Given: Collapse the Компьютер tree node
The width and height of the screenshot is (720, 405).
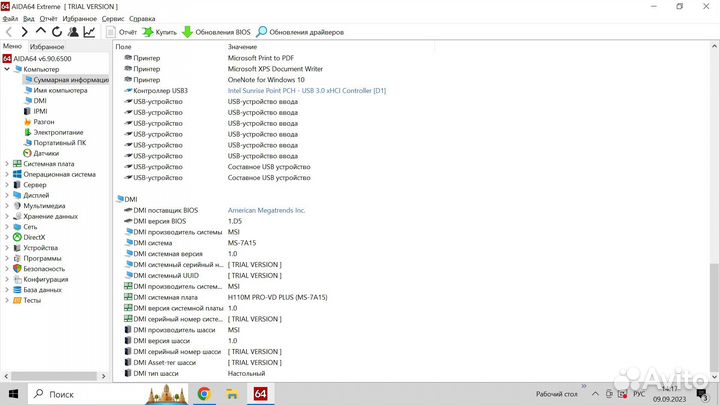Looking at the screenshot, I should click(x=7, y=69).
